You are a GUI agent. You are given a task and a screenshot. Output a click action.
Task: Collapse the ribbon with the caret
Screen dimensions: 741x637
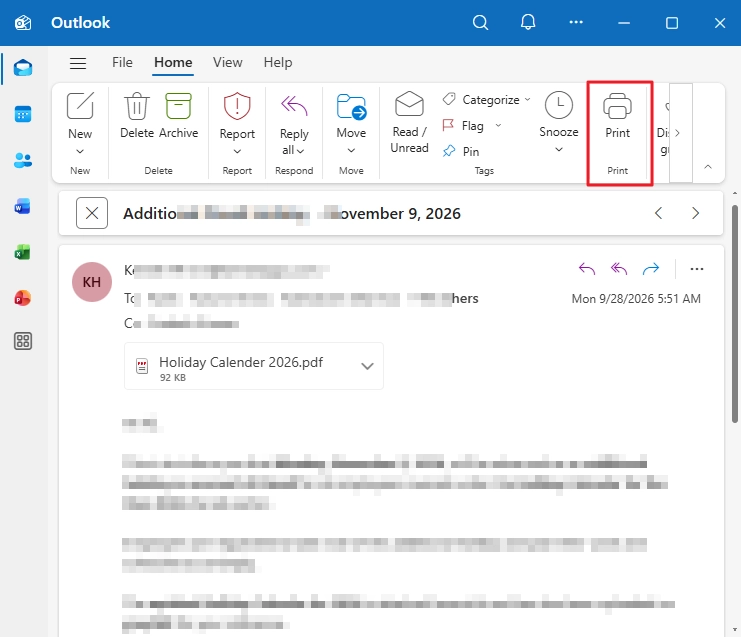coord(708,167)
